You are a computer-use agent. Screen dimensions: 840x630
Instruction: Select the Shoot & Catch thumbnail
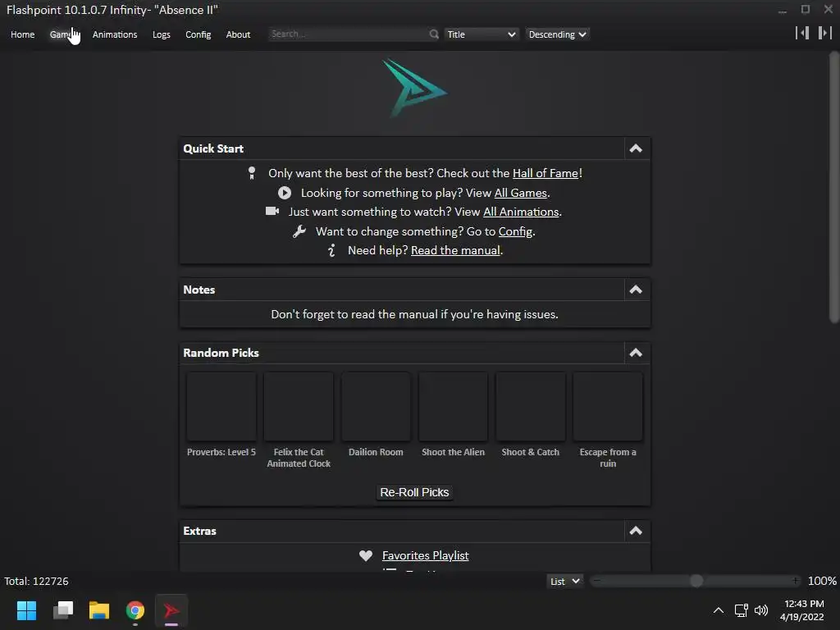(531, 407)
